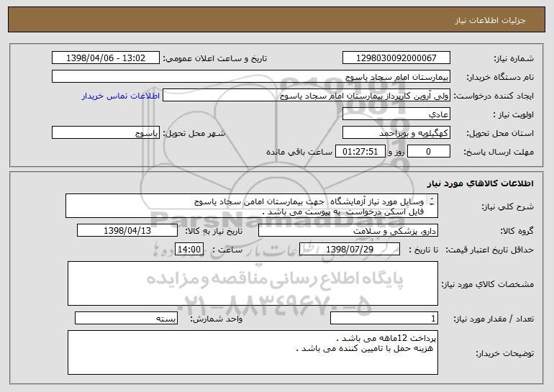Select the remaining days field showing 0

click(x=429, y=152)
